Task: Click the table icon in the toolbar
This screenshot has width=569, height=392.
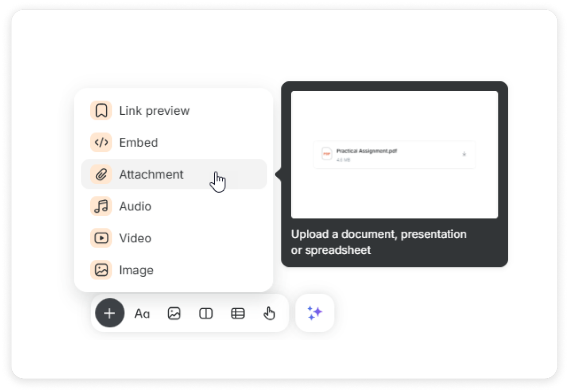Action: click(238, 314)
